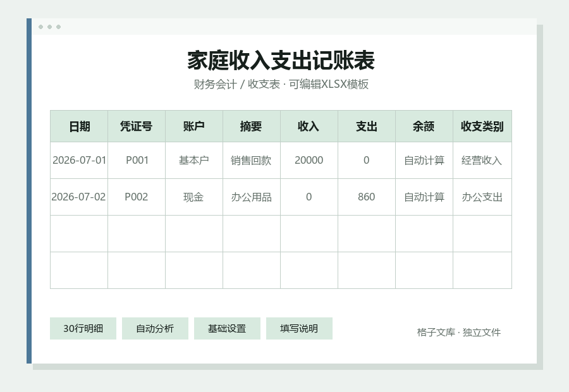Select voucher number cell P001
Image resolution: width=569 pixels, height=392 pixels.
pos(137,160)
